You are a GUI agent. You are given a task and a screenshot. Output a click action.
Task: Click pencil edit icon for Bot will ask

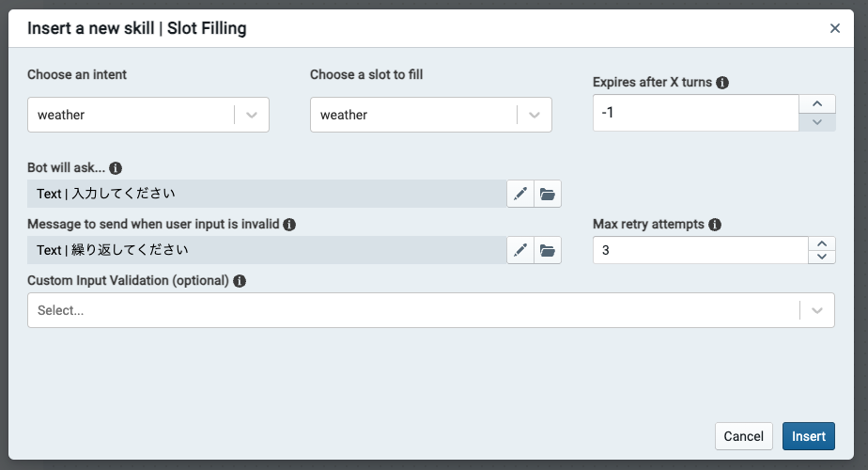pyautogui.click(x=520, y=195)
